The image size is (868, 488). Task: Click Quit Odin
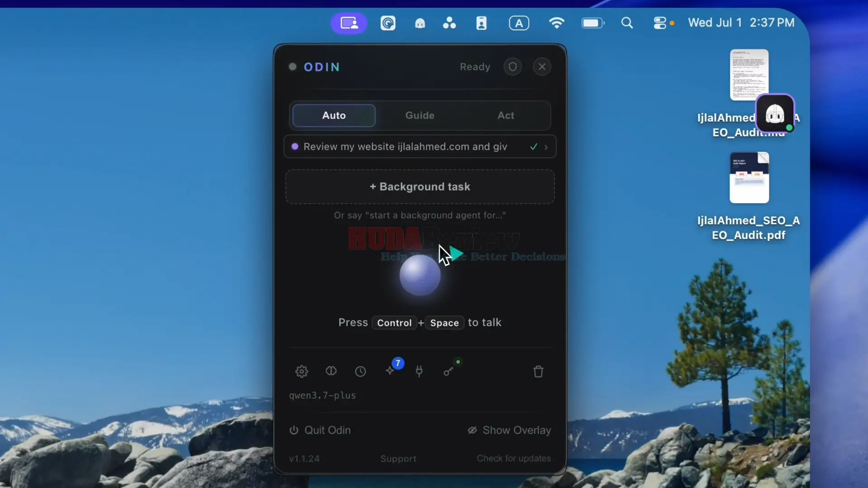pyautogui.click(x=320, y=430)
